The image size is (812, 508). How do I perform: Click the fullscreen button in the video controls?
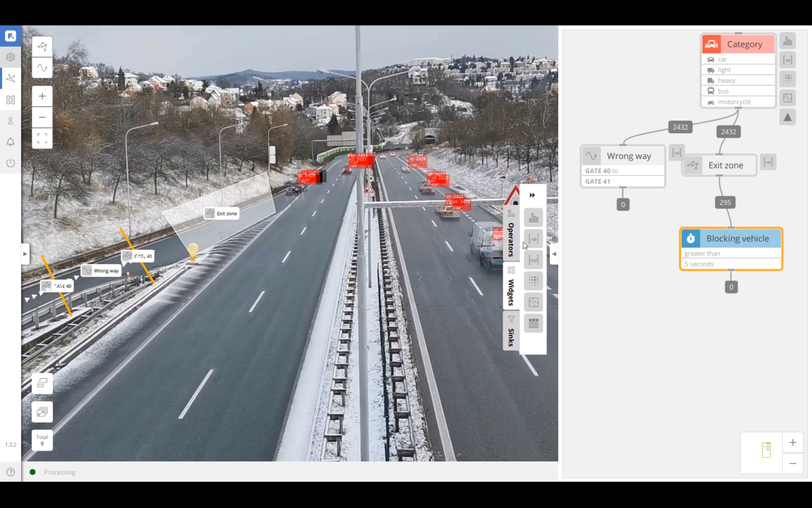pyautogui.click(x=42, y=138)
